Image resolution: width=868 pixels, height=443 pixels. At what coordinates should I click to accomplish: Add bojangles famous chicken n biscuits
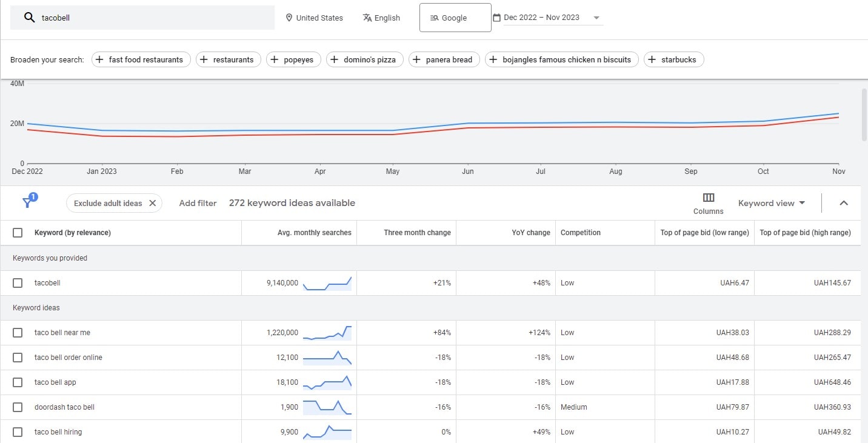click(562, 59)
